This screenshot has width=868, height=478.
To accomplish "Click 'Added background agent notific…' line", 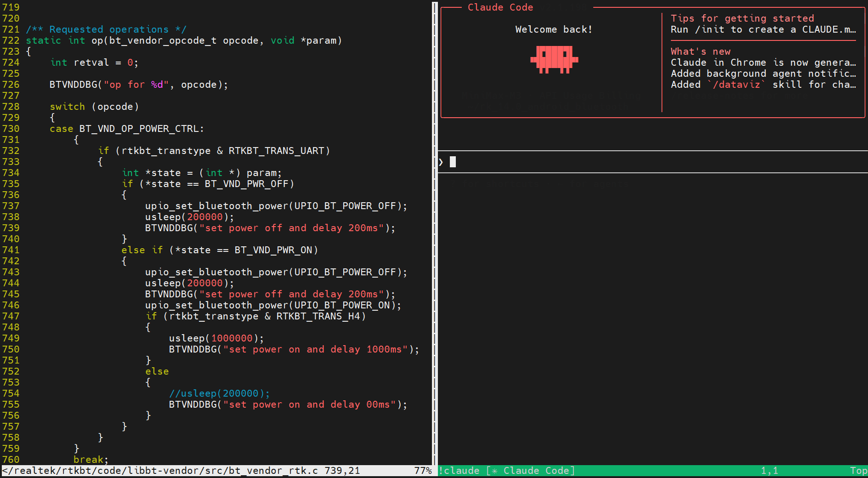I will coord(763,74).
